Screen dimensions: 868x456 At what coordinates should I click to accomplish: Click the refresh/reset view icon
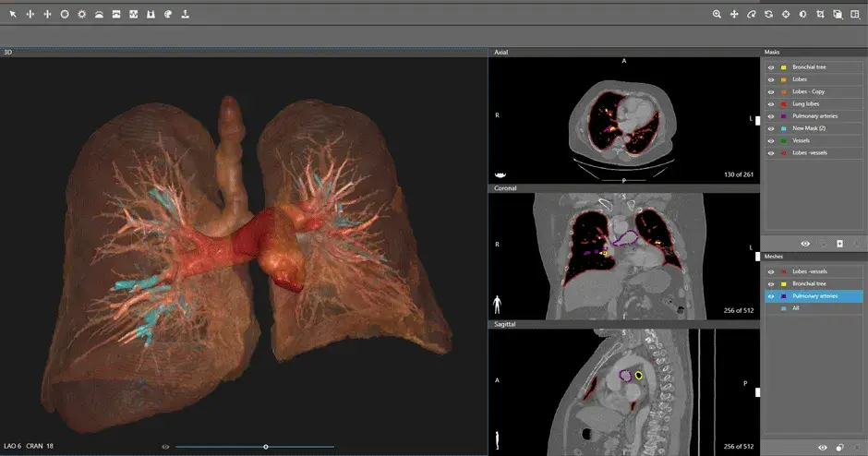768,15
